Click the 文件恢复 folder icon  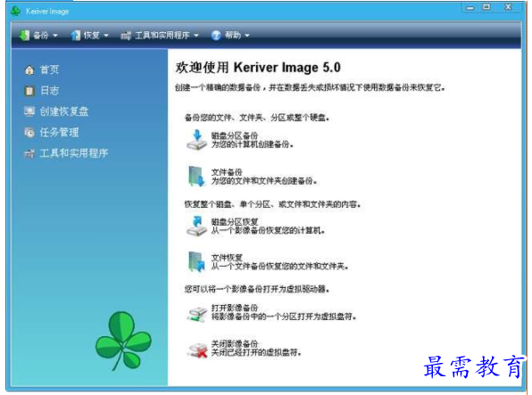tap(196, 261)
